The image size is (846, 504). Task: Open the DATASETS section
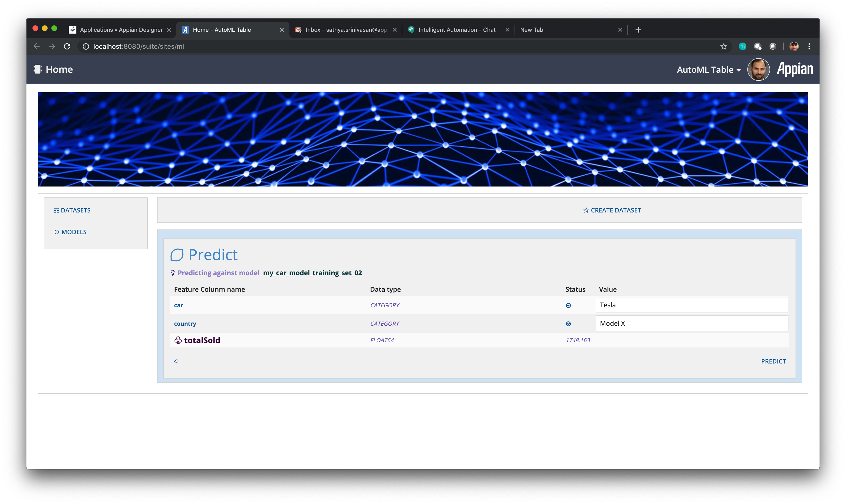click(72, 210)
